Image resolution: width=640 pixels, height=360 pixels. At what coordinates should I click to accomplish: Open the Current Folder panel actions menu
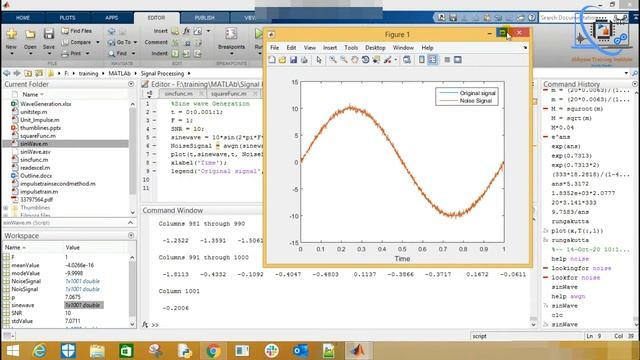click(131, 84)
